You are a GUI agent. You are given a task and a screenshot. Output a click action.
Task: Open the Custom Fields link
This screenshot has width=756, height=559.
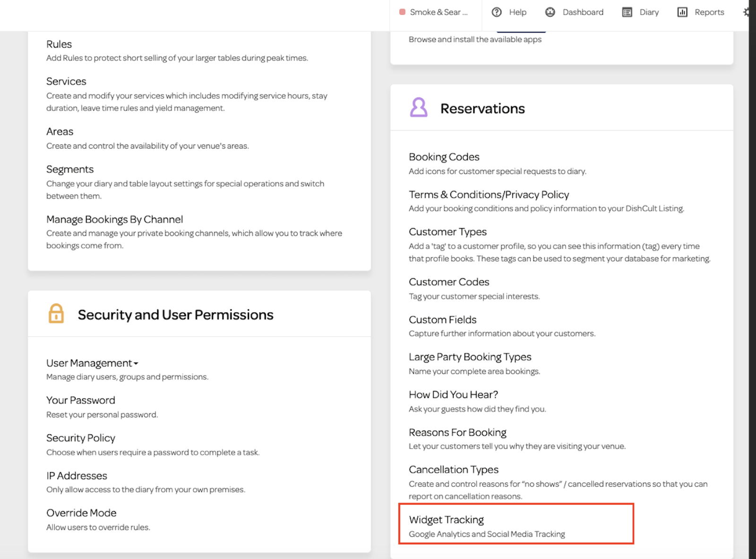[442, 320]
